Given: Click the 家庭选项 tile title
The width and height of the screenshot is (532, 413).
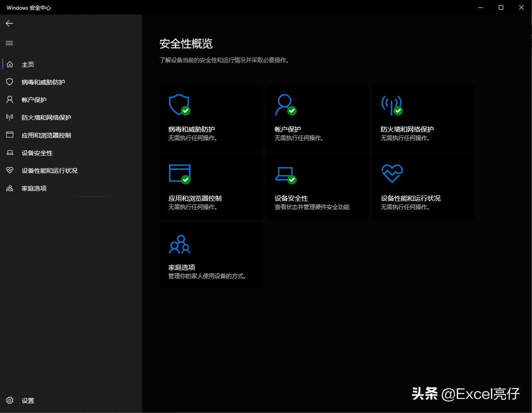Looking at the screenshot, I should click(181, 268).
